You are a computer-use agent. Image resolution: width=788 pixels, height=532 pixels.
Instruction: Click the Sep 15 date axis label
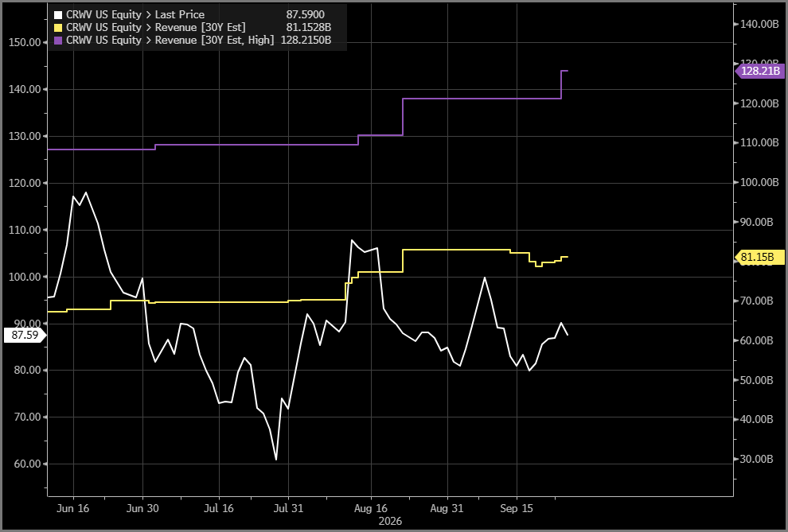pos(517,508)
